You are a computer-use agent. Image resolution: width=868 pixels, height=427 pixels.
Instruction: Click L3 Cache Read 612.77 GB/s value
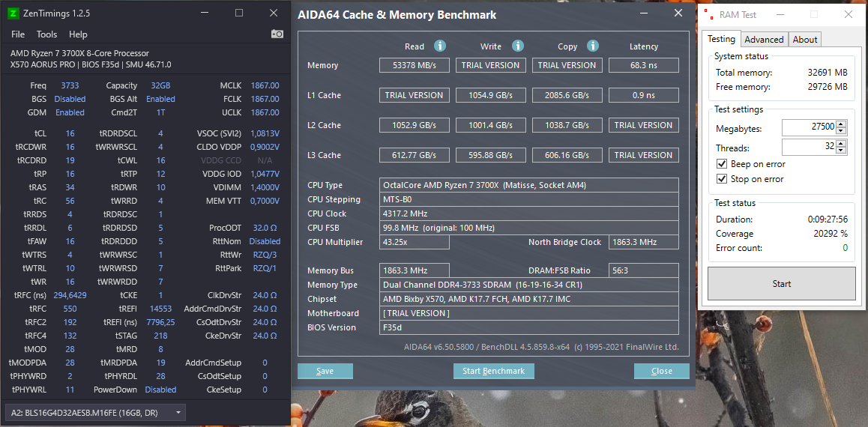coord(414,155)
